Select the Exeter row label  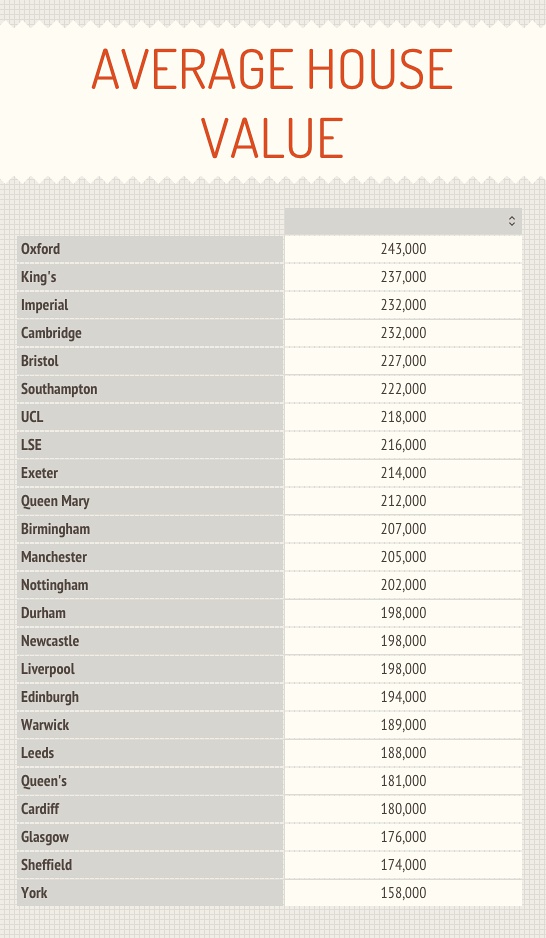(150, 473)
